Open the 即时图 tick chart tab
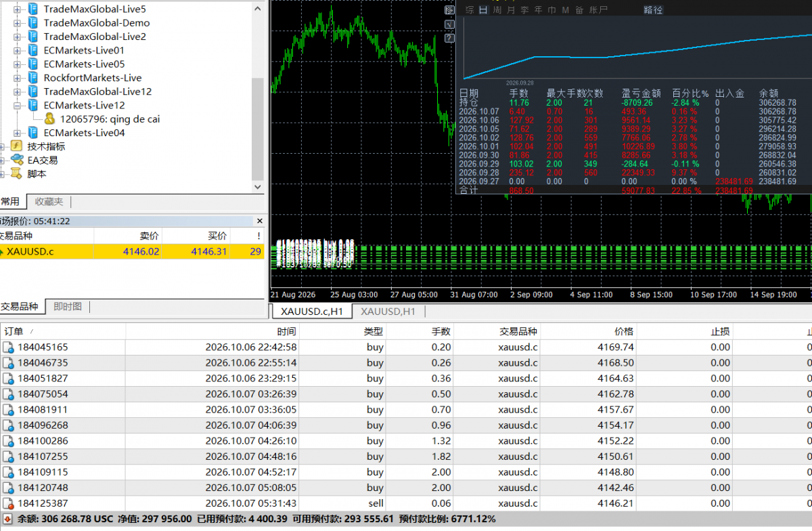Screen dimensions: 812x531 click(x=68, y=307)
